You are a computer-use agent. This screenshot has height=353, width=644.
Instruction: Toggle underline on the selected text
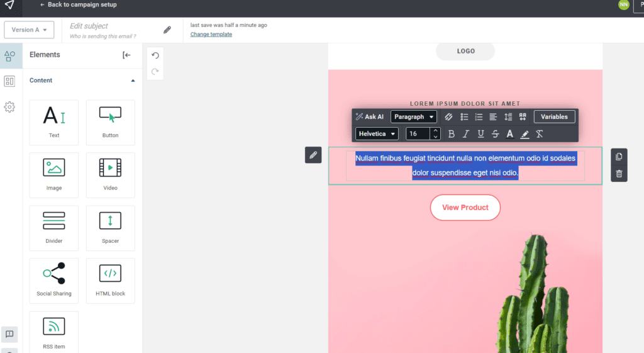(480, 134)
